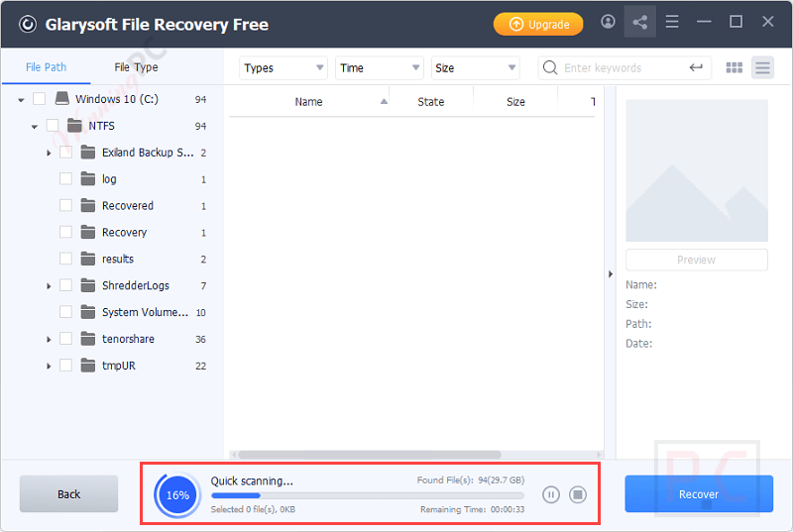Click the search magnifier icon

pos(550,67)
